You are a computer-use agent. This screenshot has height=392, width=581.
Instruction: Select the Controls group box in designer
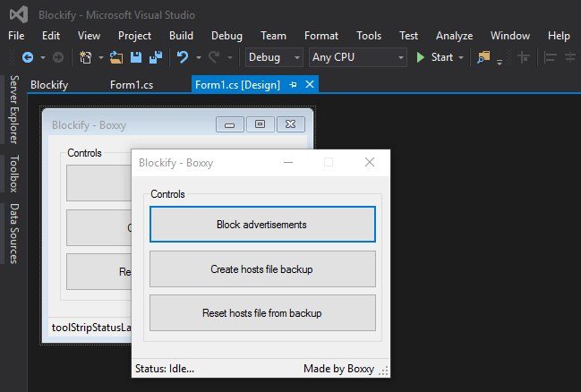click(84, 153)
